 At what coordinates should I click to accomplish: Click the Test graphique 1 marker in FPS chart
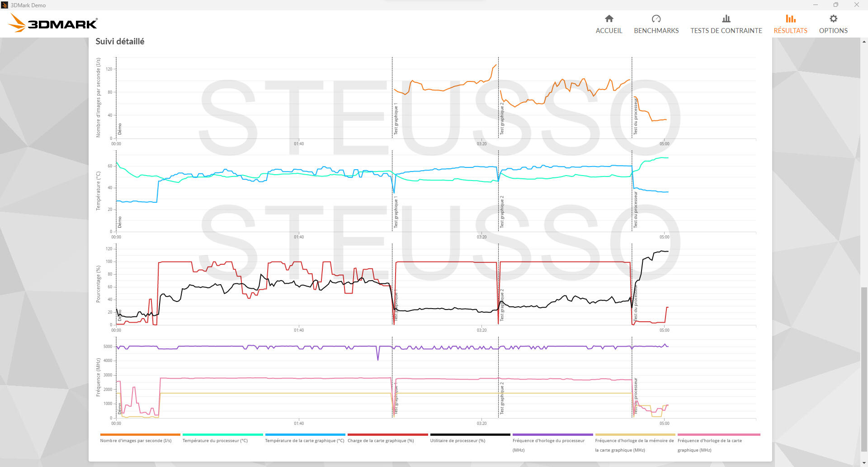pyautogui.click(x=396, y=119)
